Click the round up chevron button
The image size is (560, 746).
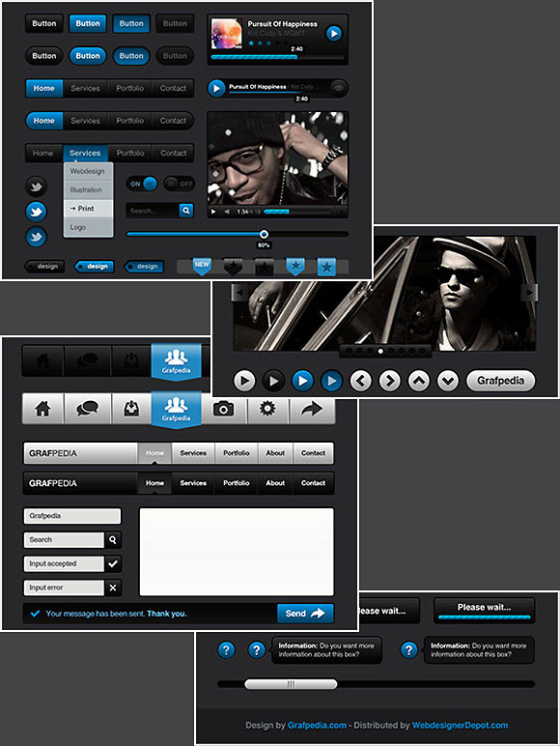pos(419,381)
